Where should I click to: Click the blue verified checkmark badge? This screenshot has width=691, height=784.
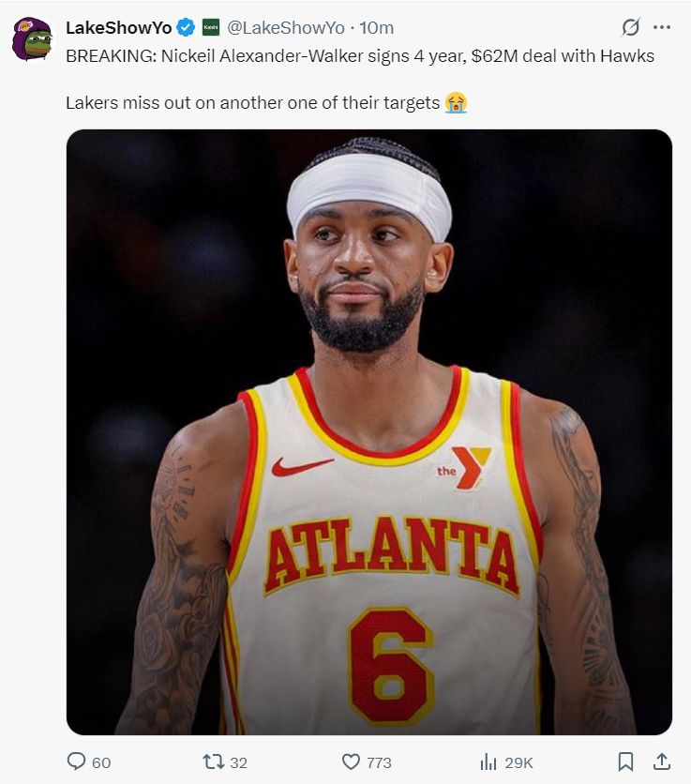187,27
